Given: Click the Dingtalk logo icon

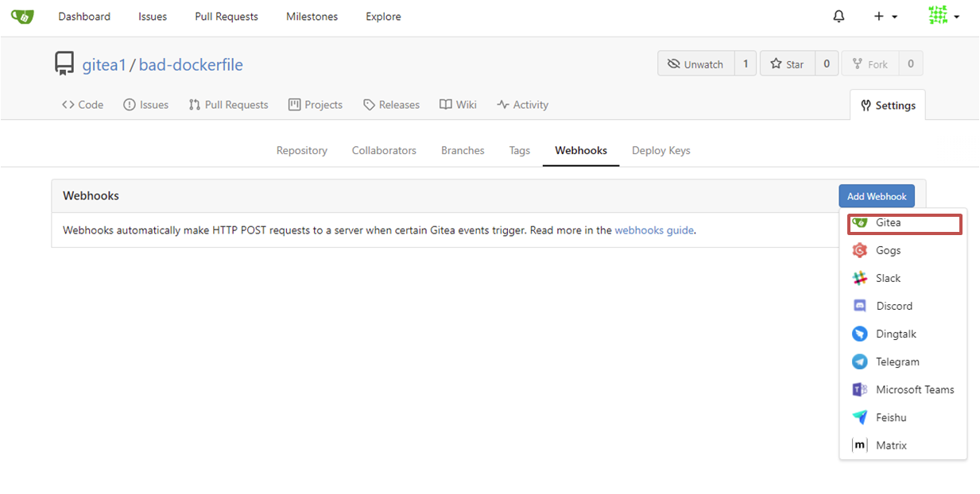Looking at the screenshot, I should tap(859, 334).
